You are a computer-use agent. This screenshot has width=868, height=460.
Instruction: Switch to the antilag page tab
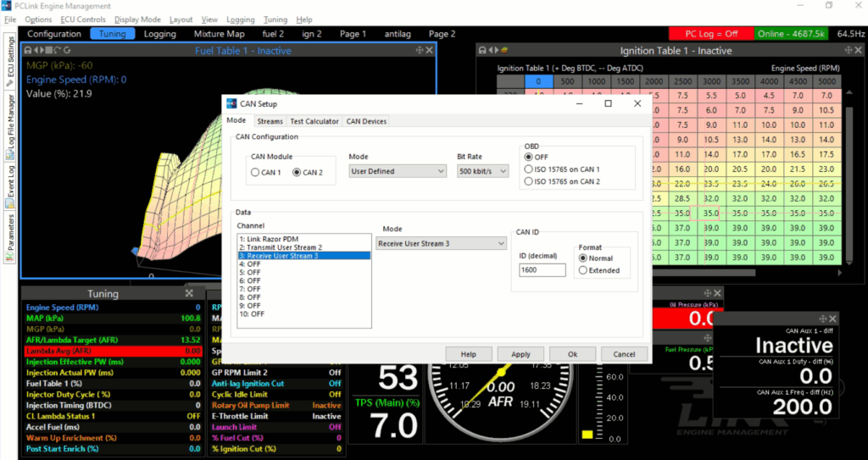pos(398,34)
